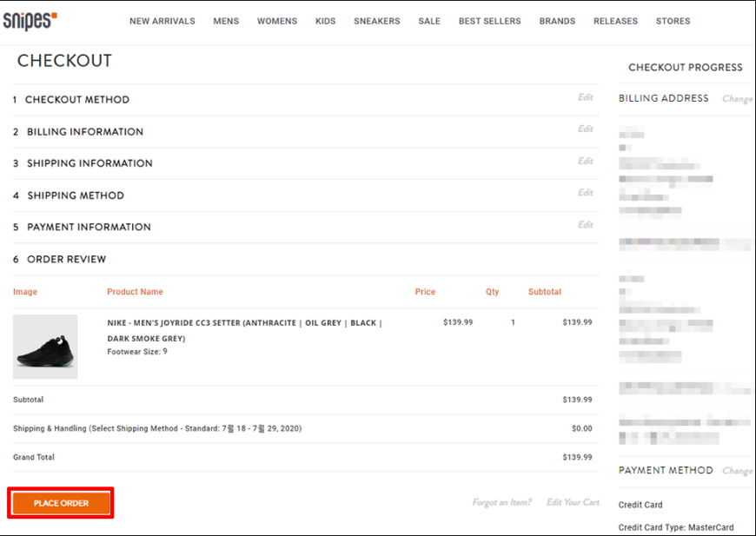
Task: Click the orange Subtotal column header
Action: pos(545,292)
